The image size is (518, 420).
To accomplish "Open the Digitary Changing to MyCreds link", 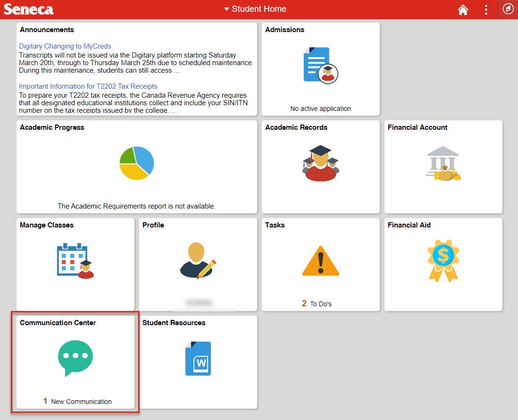I will tap(65, 46).
